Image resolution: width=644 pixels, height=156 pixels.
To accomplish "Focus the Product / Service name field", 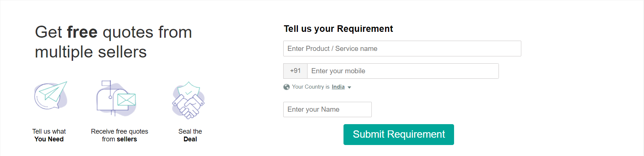I will (402, 49).
